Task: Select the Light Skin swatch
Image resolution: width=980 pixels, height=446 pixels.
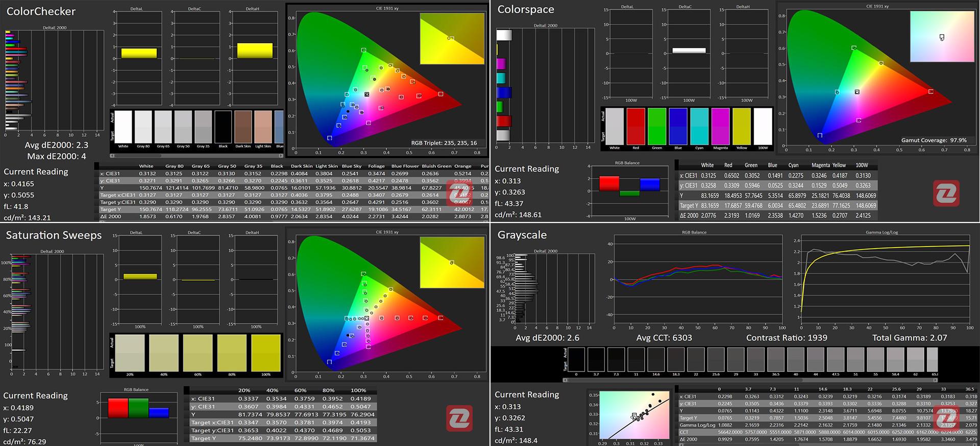Action: pos(263,127)
